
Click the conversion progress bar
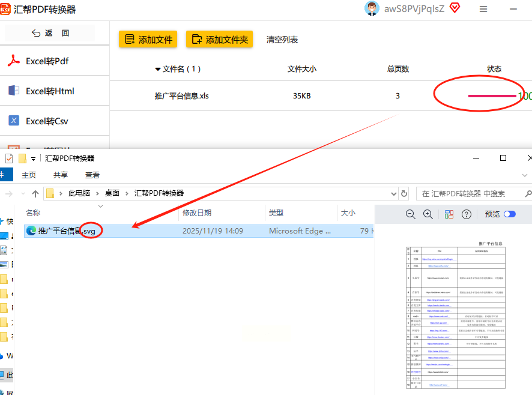pos(492,96)
